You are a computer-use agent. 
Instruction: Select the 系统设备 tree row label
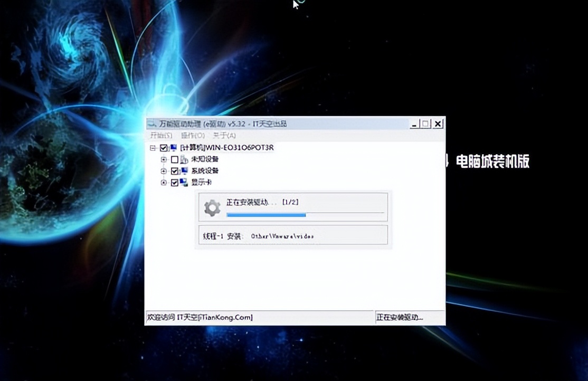point(205,171)
